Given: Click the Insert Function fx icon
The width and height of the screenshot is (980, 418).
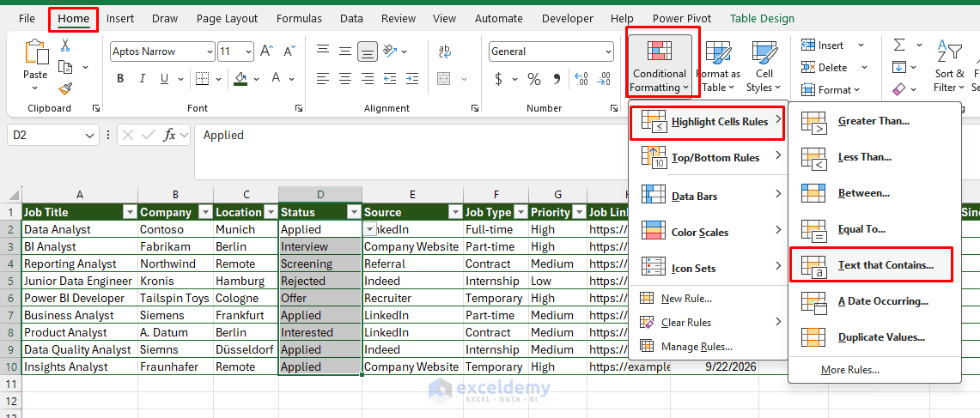Looking at the screenshot, I should point(169,135).
